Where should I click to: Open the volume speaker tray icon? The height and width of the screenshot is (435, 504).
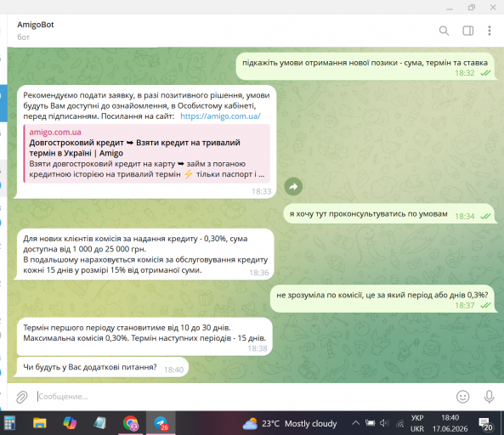pos(384,423)
